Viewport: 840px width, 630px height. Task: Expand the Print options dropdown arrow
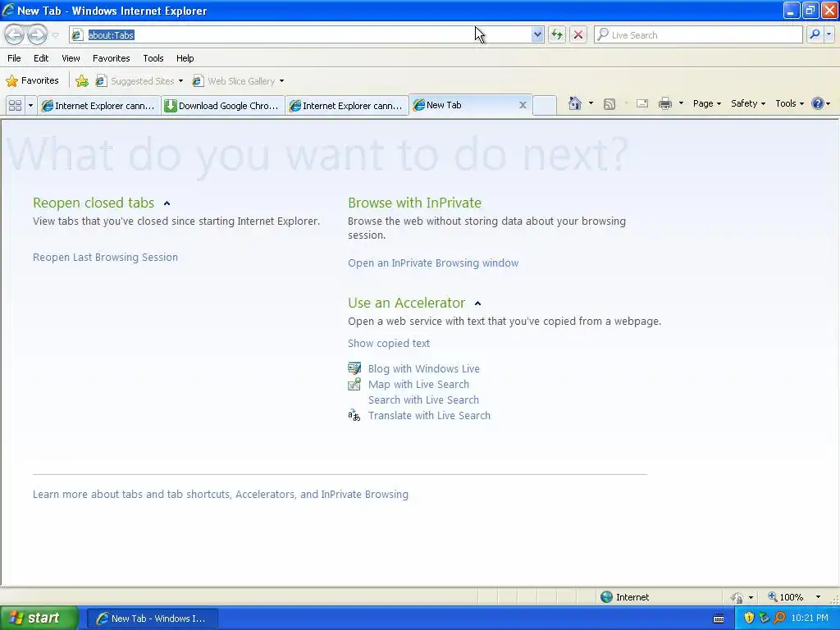click(x=681, y=103)
